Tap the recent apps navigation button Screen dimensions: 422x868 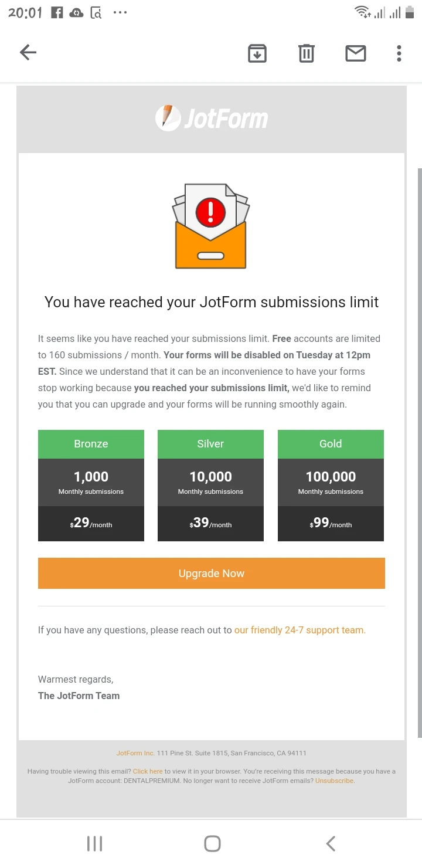click(x=94, y=843)
